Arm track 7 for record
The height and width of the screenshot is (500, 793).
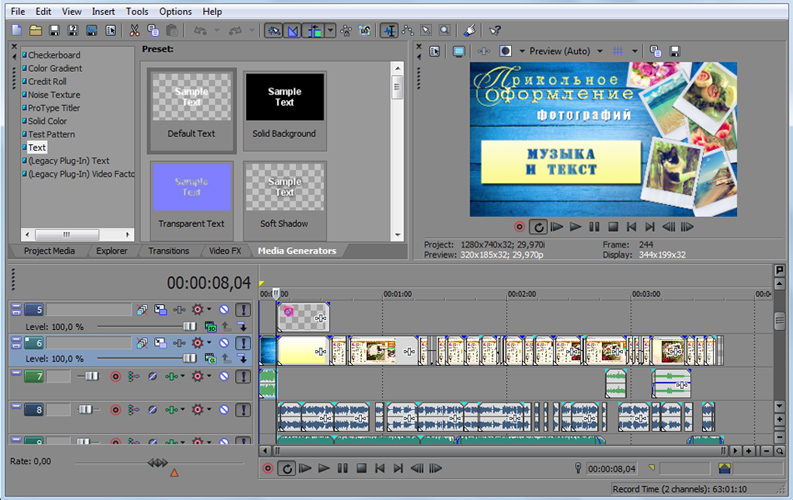(115, 376)
